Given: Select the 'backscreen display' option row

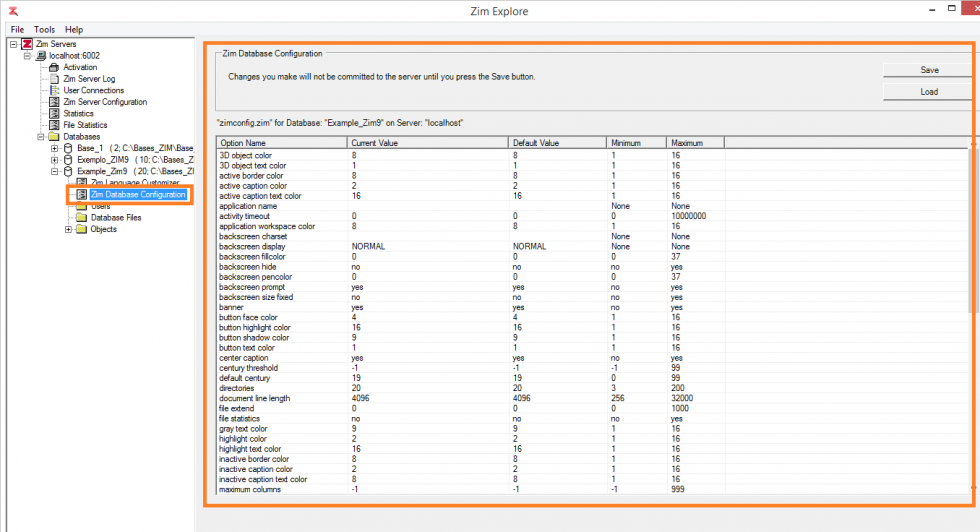Looking at the screenshot, I should [594, 246].
